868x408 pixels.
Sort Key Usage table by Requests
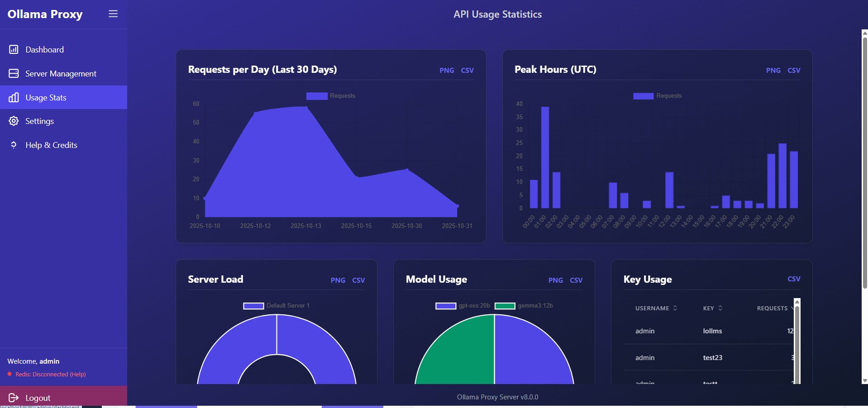coord(774,308)
